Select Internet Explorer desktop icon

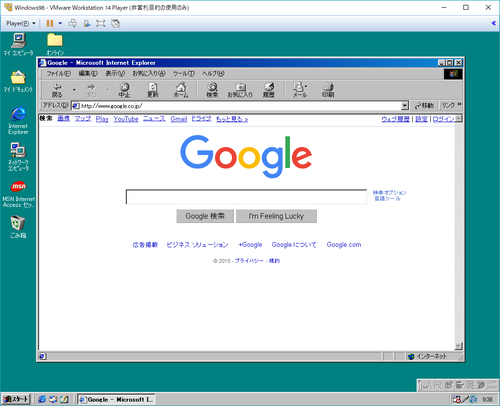(x=18, y=121)
